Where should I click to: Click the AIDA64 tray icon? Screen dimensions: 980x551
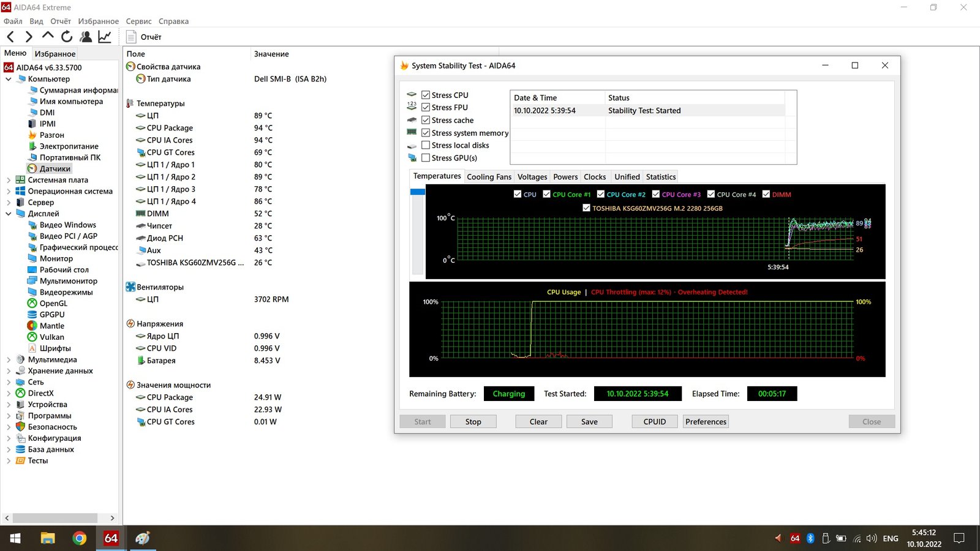pyautogui.click(x=795, y=538)
